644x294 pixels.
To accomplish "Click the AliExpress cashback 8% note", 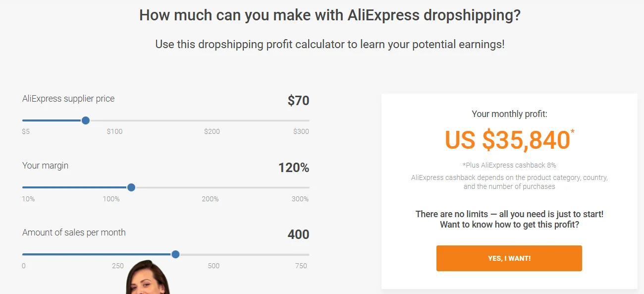I will click(509, 165).
